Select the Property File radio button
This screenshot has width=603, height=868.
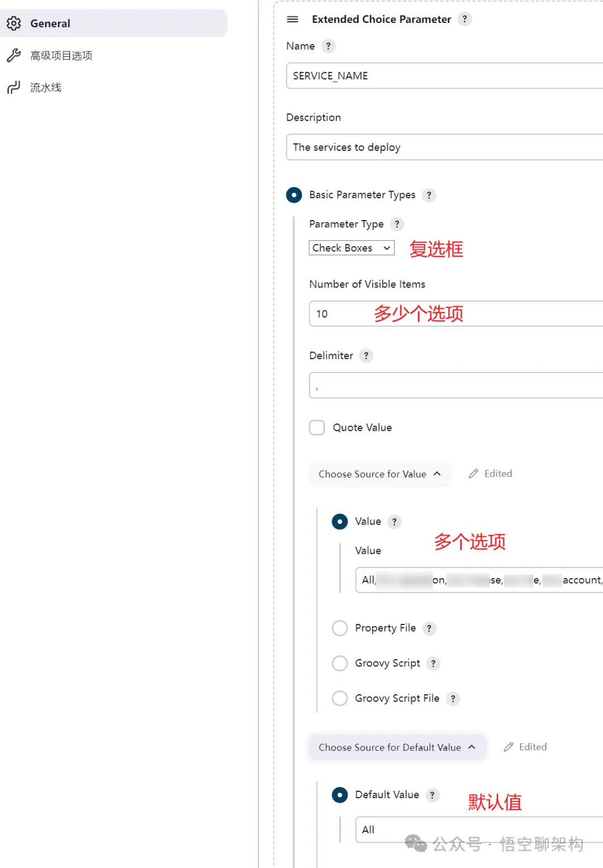tap(339, 628)
